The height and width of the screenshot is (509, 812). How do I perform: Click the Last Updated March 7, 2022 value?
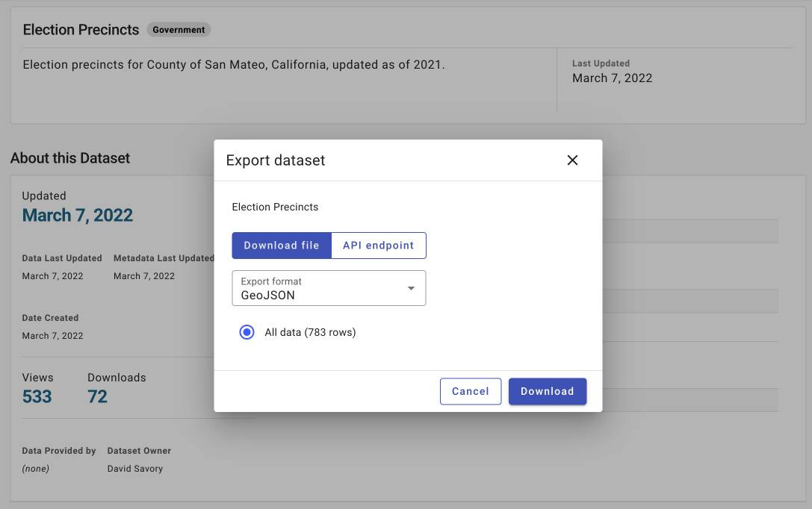tap(612, 78)
